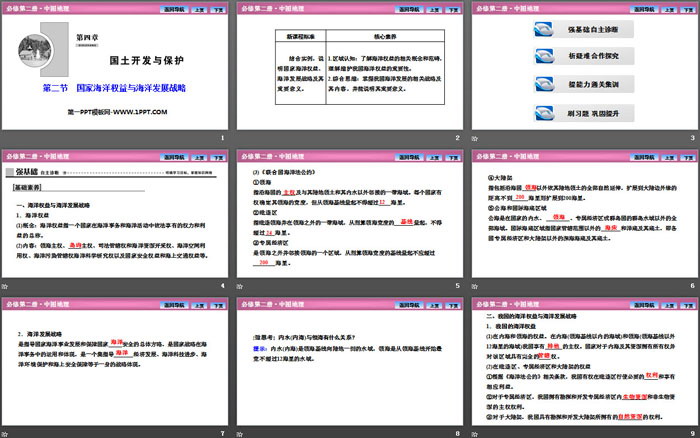Select slide 2 thumbnail with 新课程标准 table
This screenshot has width=700, height=438.
point(349,72)
